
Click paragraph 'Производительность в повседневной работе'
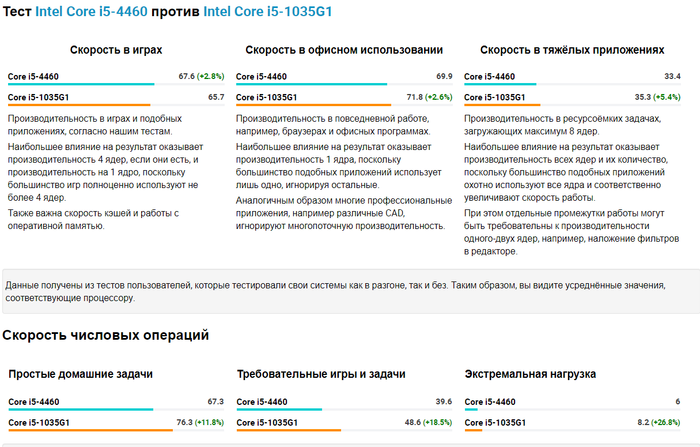click(333, 125)
